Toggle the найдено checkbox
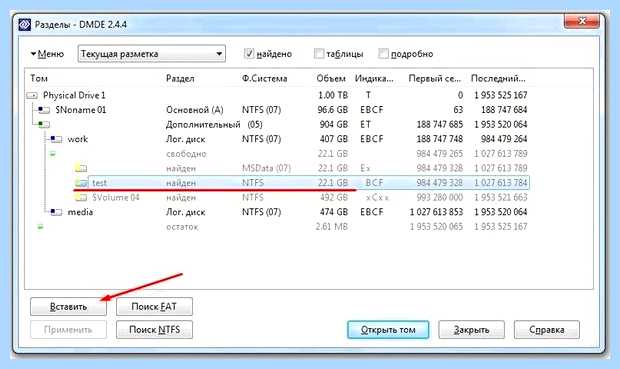This screenshot has height=369, width=620. (249, 53)
